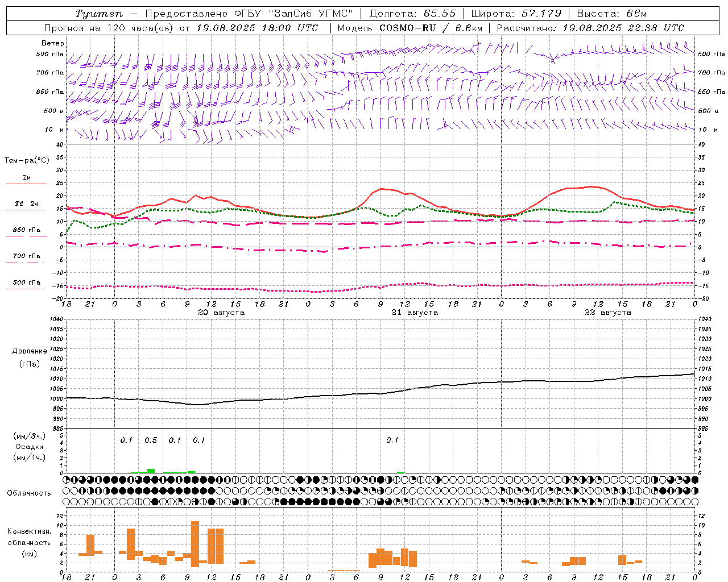Viewport: 728px width, 582px height.
Task: Click the model name "COSMO-RU / 6.6км"
Action: pyautogui.click(x=431, y=28)
